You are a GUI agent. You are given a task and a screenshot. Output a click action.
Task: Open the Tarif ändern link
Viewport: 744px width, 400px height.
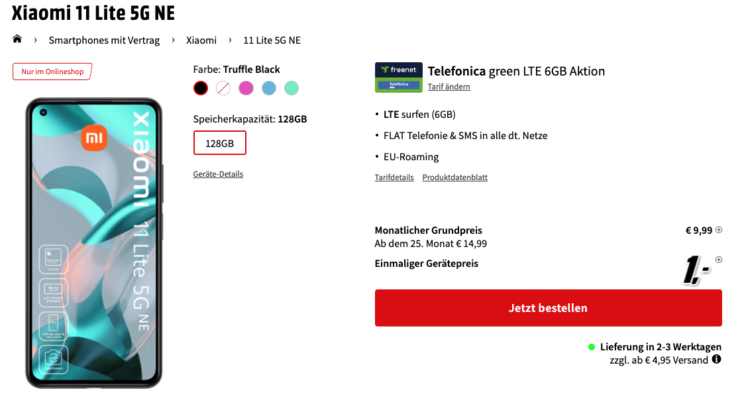click(x=449, y=86)
